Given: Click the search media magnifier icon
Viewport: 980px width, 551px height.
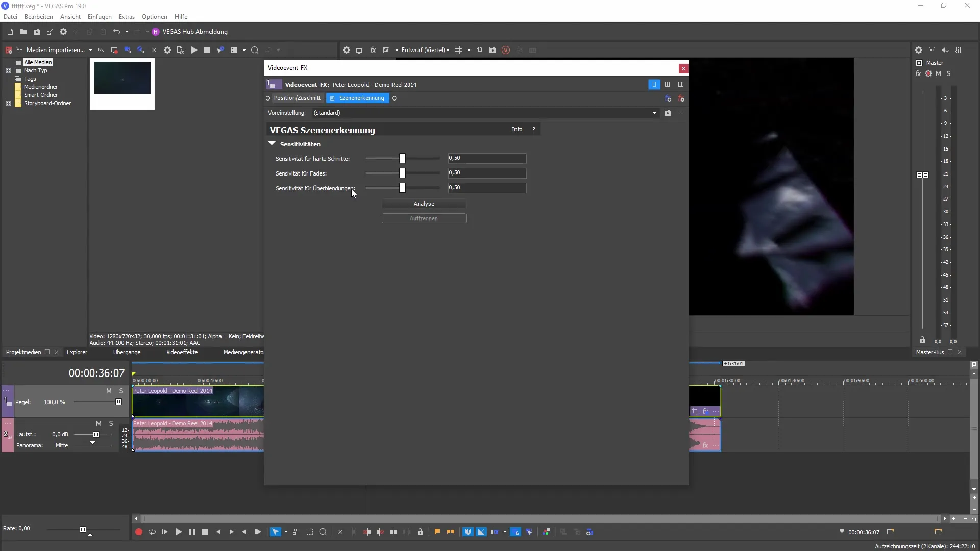Looking at the screenshot, I should pyautogui.click(x=255, y=50).
